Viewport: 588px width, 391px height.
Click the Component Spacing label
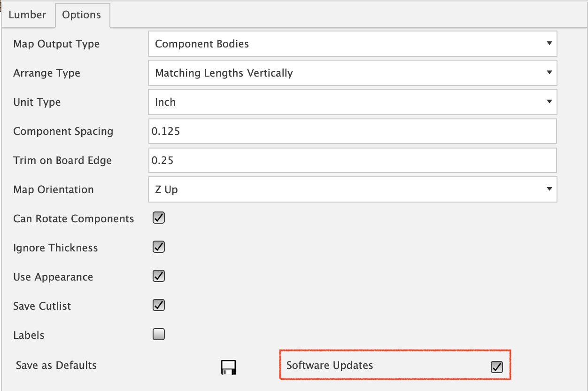[63, 132]
